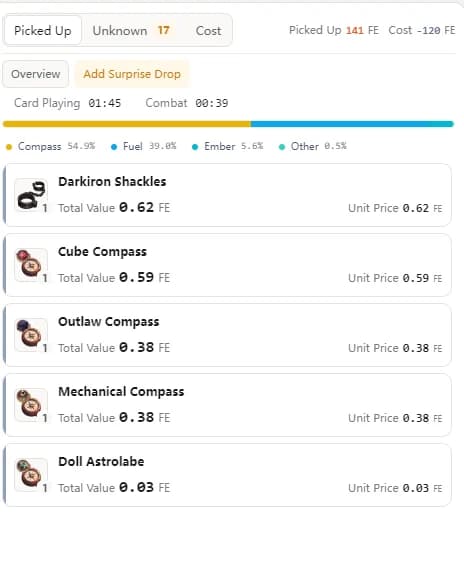Select the Ember legend label

[x=220, y=146]
